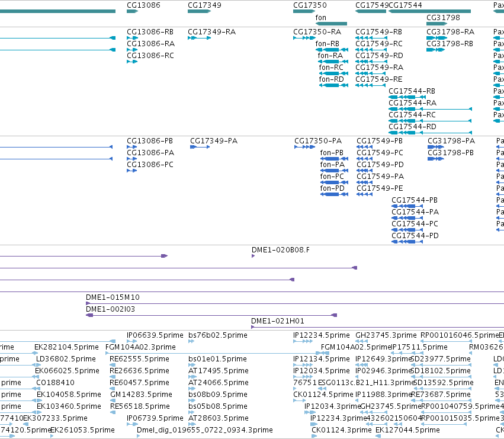Screen dimensions: 504x439
Task: Select BAC clone DME1-015M10
Action: 113,297
